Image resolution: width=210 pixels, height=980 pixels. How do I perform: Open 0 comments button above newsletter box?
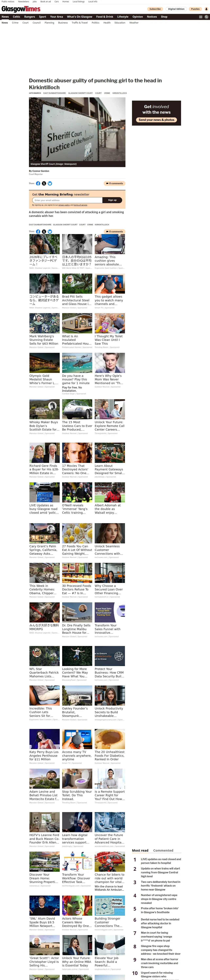pos(115,183)
